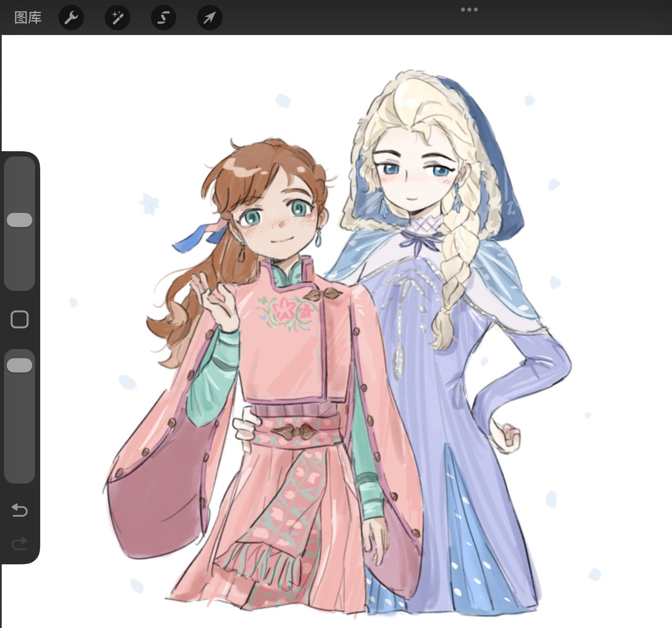Viewport: 672px width, 628px height.
Task: Activate the Transform arrow tool
Action: (x=210, y=18)
